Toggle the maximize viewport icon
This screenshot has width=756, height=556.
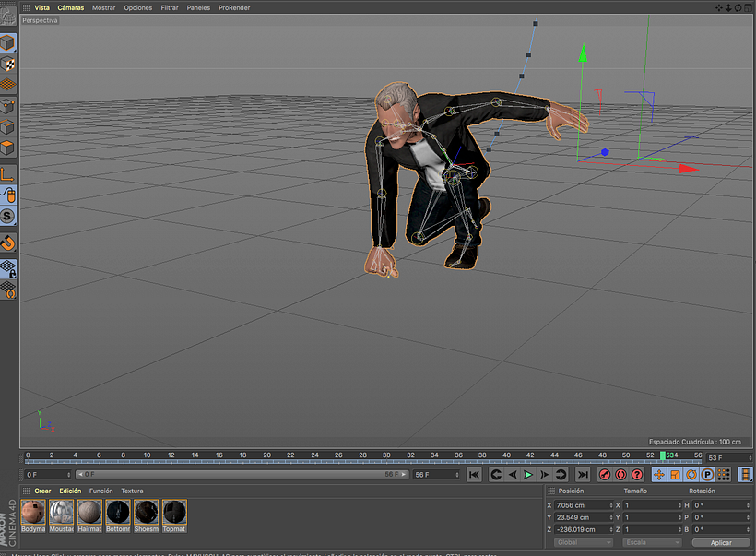point(748,7)
